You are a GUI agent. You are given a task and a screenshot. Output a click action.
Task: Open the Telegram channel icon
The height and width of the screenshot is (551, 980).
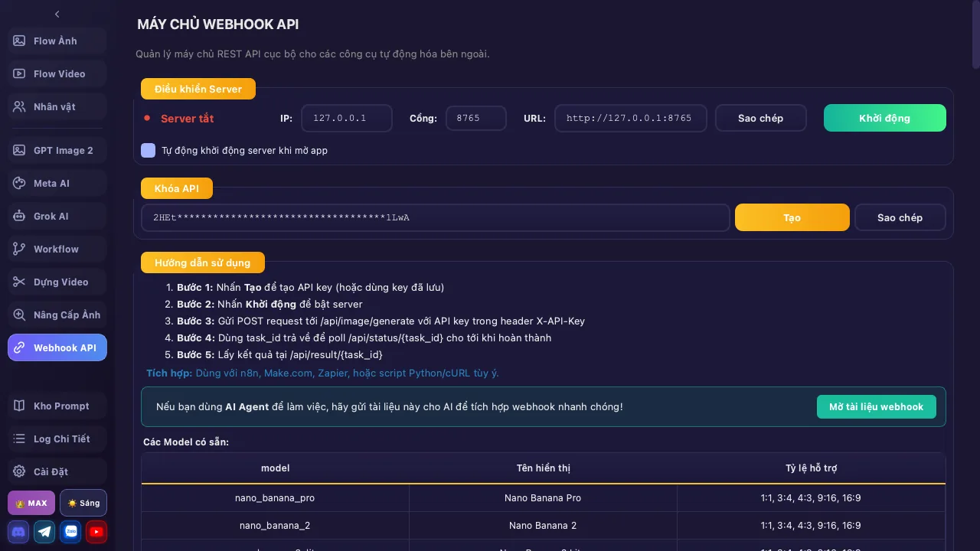[44, 532]
